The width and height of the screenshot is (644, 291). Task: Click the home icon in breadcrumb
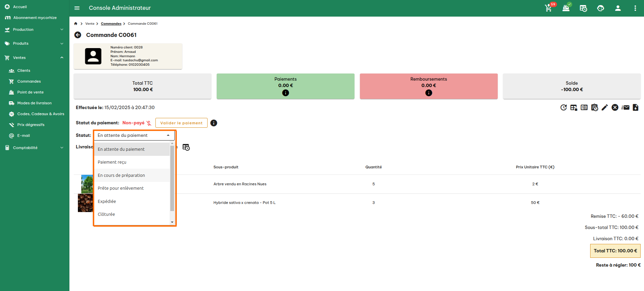(76, 24)
